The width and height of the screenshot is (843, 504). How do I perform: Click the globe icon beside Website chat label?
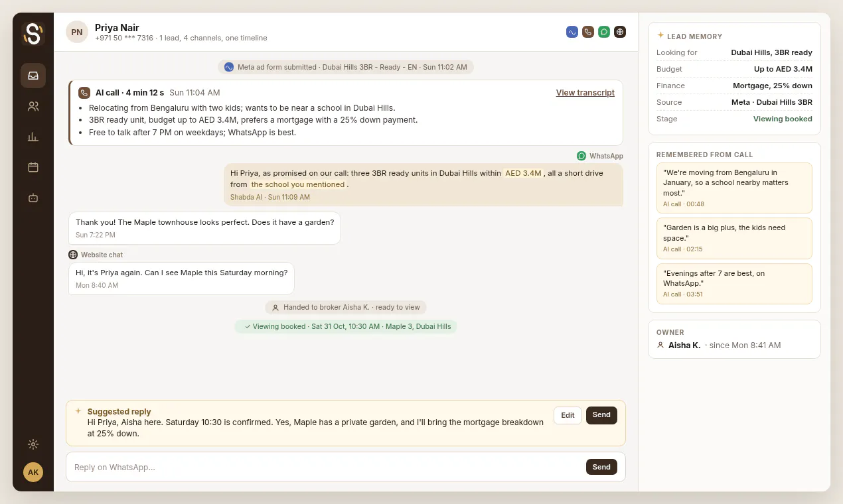coord(73,255)
